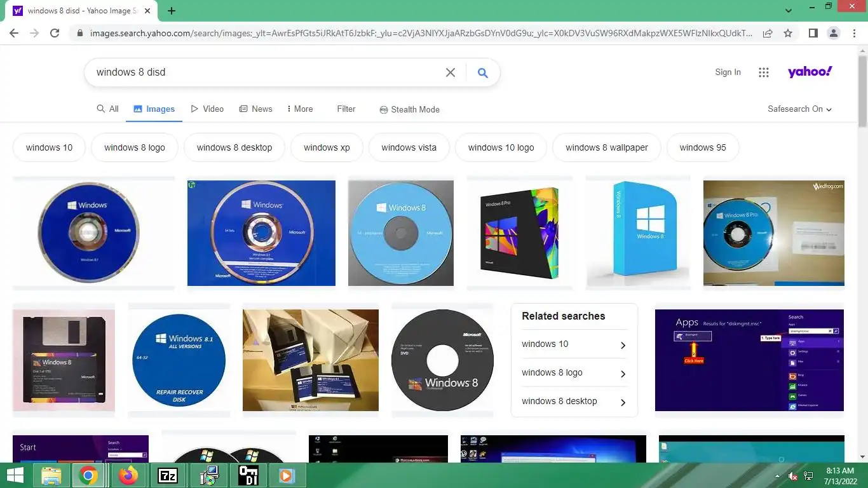This screenshot has height=488, width=868.
Task: Open the wedfrog.com Windows 8 Pro disc image
Action: coord(774,233)
